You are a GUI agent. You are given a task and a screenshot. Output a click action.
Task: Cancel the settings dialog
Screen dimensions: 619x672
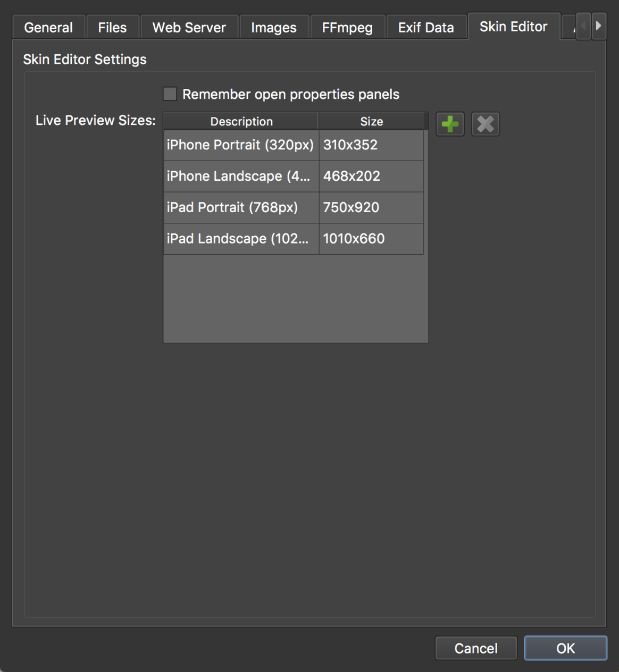[x=476, y=648]
